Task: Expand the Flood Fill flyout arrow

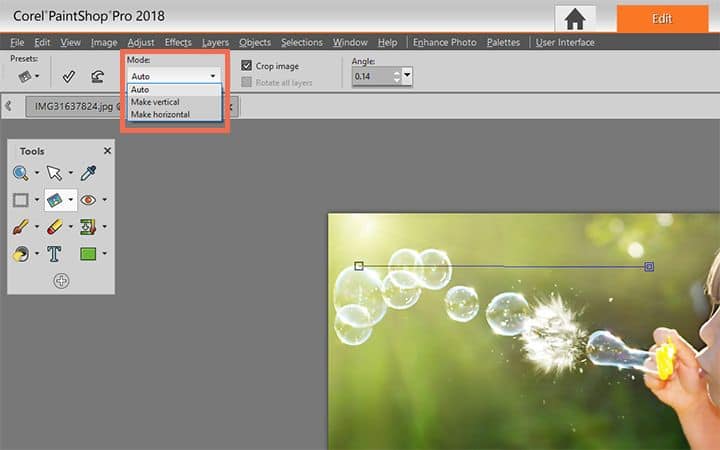Action: pos(37,253)
